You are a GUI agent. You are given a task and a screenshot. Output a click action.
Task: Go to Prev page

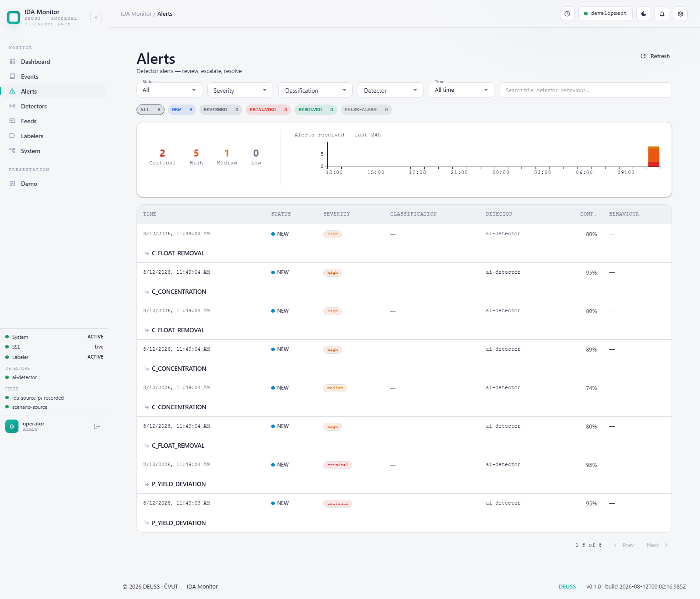[x=624, y=545]
